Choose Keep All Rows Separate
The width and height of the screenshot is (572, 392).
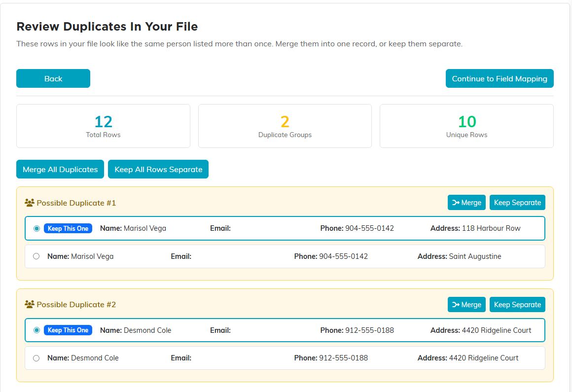[x=158, y=169]
